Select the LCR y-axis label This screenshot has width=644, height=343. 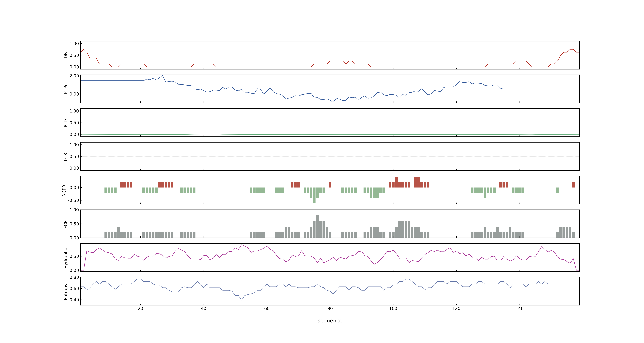66,157
